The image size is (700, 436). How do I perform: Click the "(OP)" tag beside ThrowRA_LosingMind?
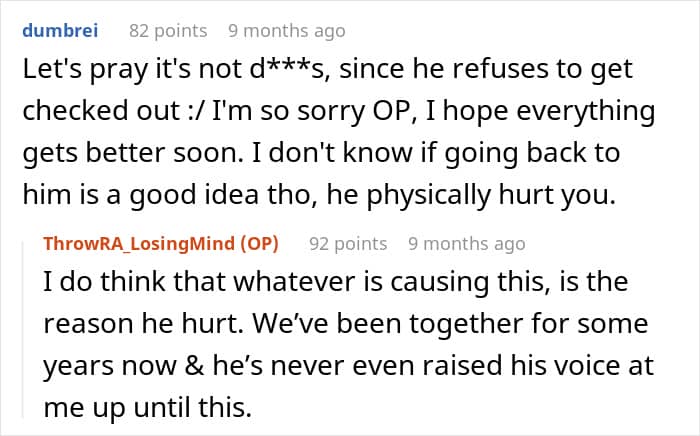pos(259,244)
